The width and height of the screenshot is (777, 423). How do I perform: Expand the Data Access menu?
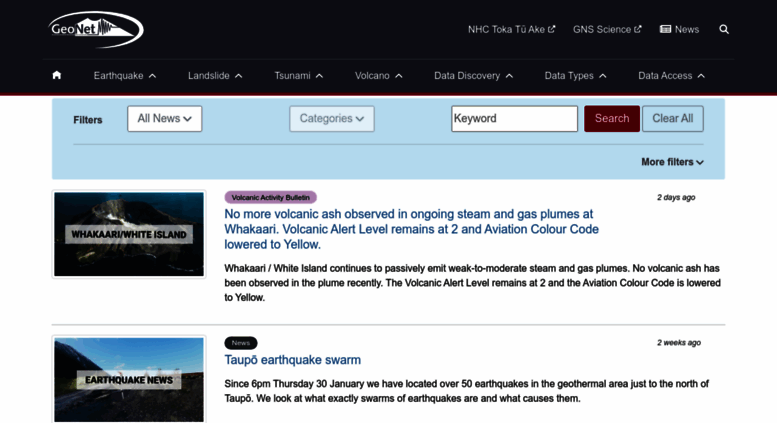point(671,76)
